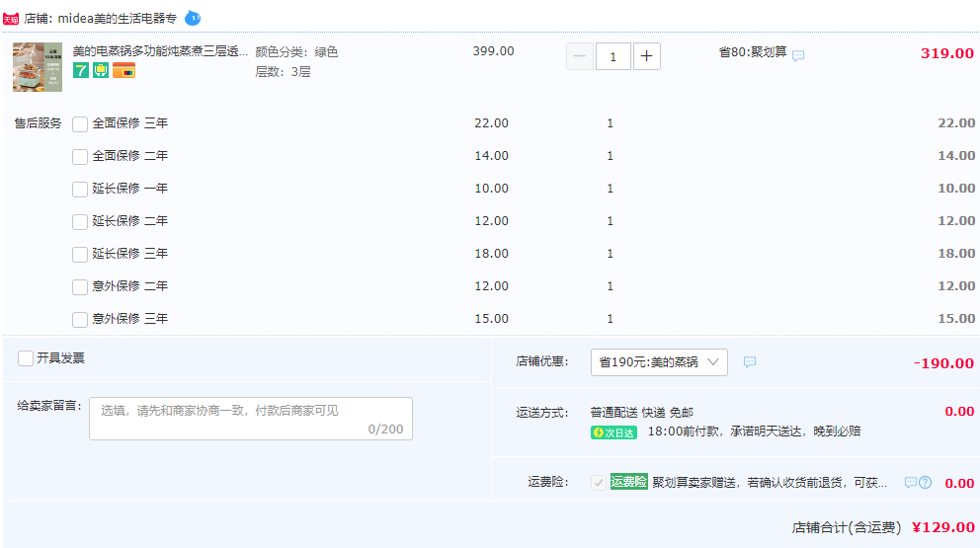Toggle the 运费险 shipping insurance checkbox
The width and height of the screenshot is (980, 548).
(598, 483)
